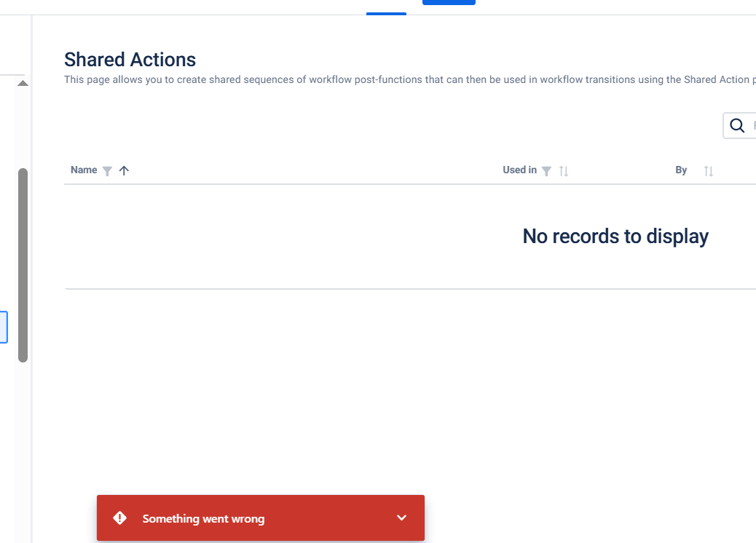
Task: Click the shared sequences page description
Action: tap(410, 79)
